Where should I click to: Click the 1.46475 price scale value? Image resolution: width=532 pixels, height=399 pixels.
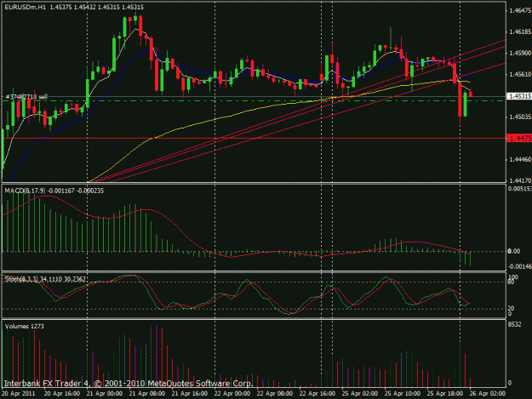click(x=520, y=11)
